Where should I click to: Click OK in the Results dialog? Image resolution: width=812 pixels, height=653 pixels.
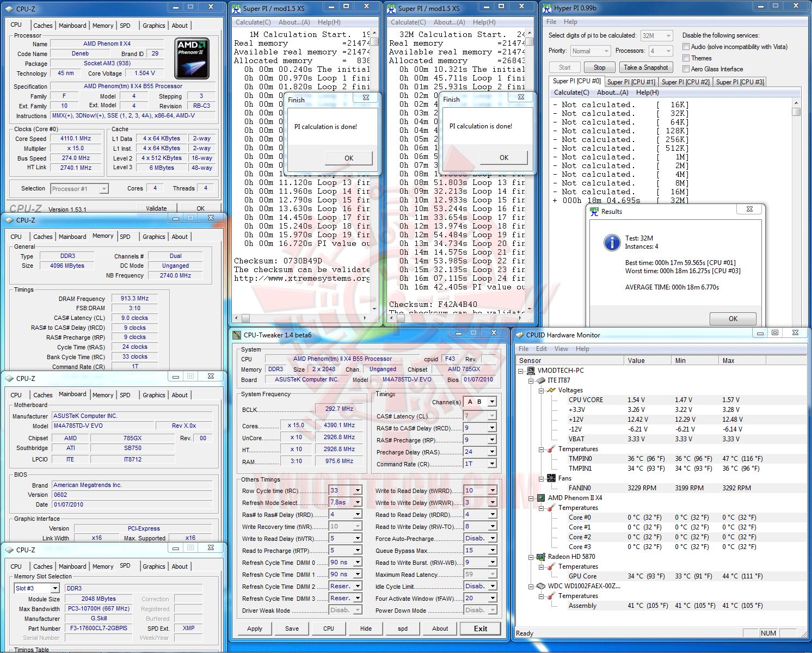tap(733, 319)
